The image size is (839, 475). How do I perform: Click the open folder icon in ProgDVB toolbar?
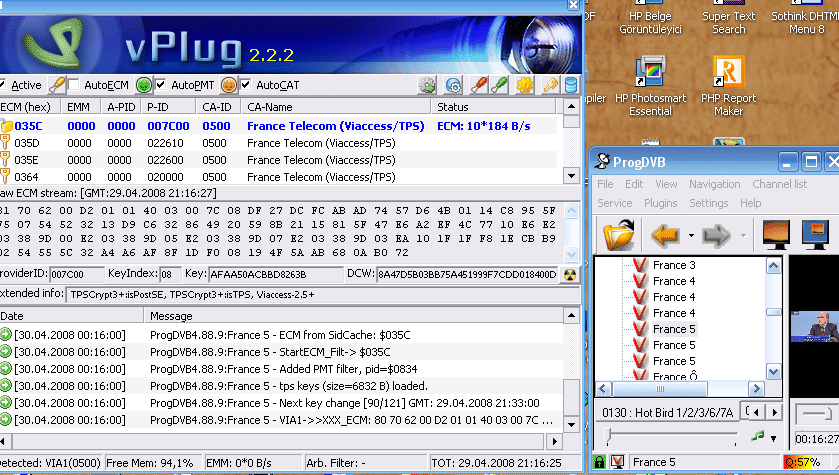pos(619,234)
